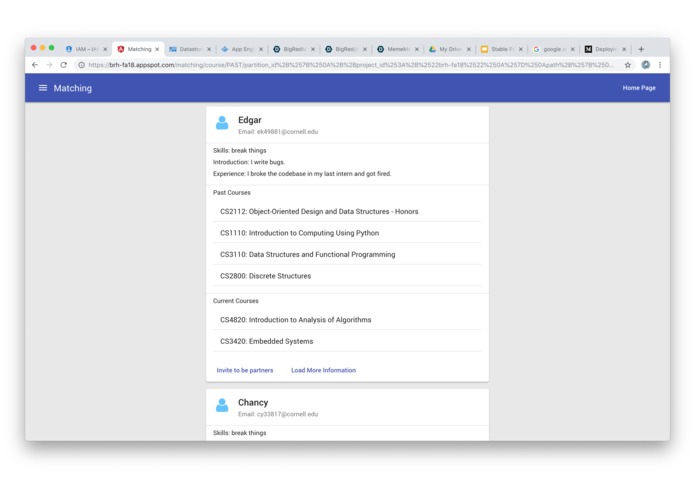
Task: Click the site info icon in address bar
Action: pyautogui.click(x=82, y=65)
